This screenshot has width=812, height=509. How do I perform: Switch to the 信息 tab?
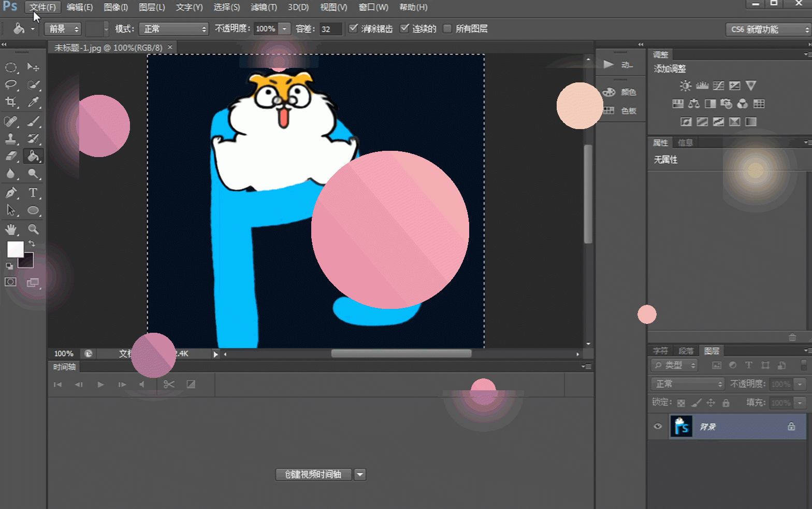tap(685, 143)
